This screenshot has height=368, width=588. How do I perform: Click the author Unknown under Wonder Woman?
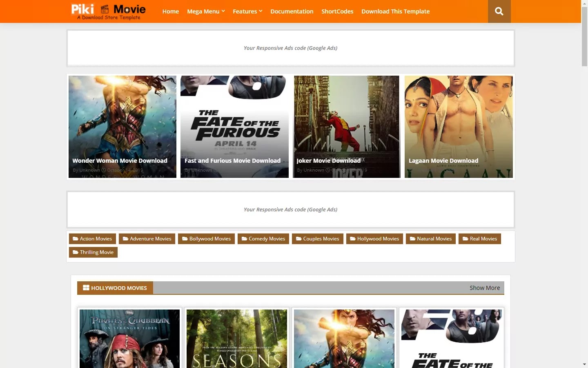pyautogui.click(x=89, y=170)
